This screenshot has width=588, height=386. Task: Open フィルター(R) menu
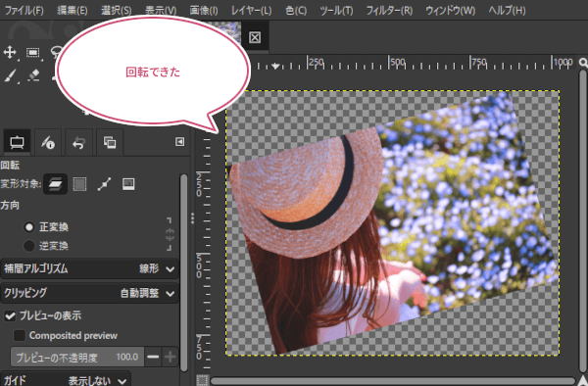(x=389, y=10)
